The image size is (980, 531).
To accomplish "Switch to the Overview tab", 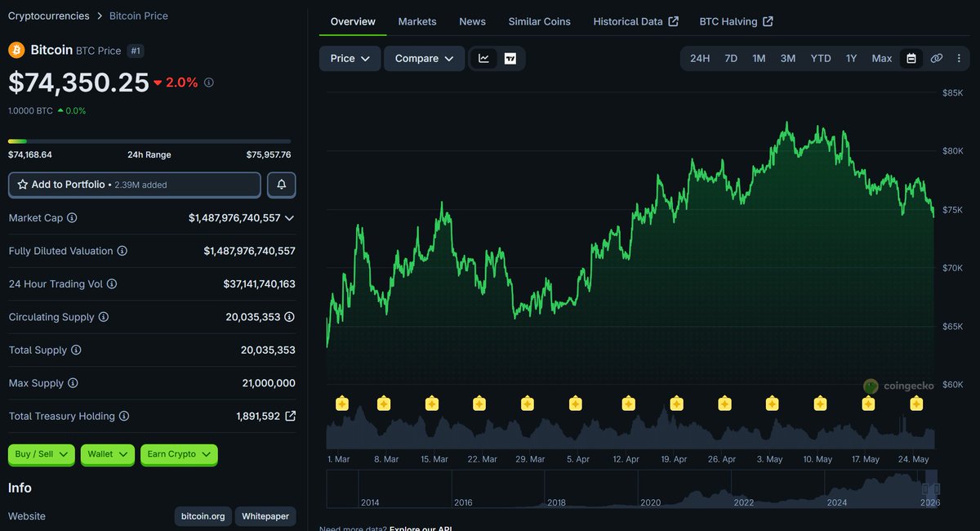I will point(353,21).
